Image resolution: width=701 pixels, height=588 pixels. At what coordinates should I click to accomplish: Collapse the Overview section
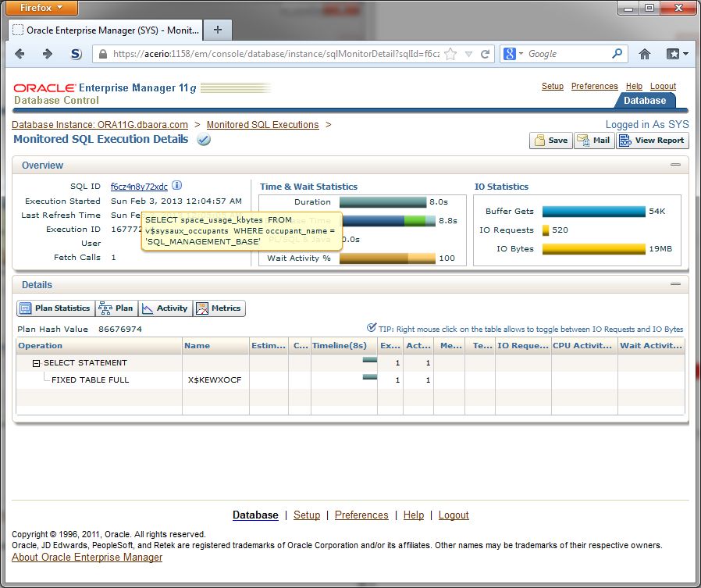tap(675, 165)
